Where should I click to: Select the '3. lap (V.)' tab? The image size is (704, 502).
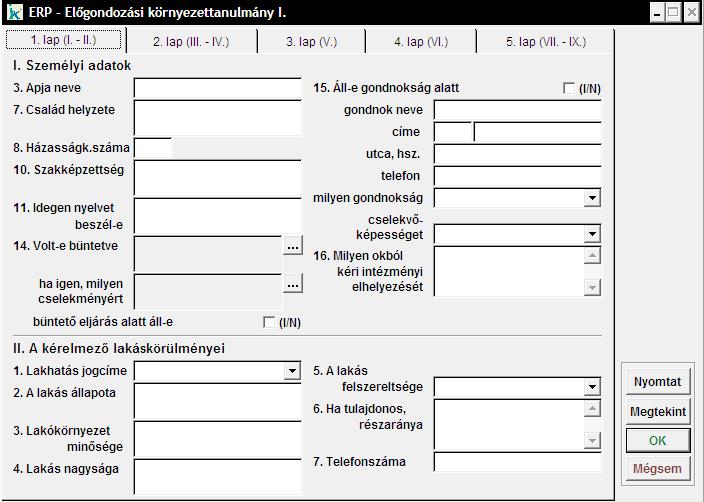(x=311, y=42)
